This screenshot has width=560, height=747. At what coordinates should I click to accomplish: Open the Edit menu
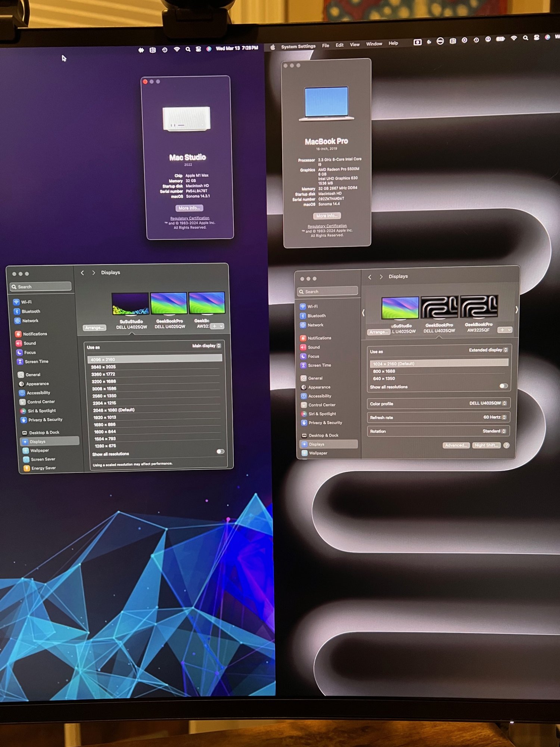[x=339, y=45]
